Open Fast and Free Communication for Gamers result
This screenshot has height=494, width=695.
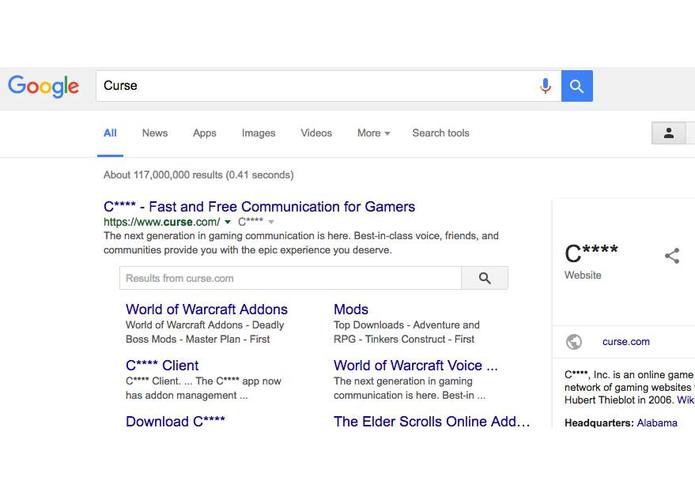coord(259,206)
